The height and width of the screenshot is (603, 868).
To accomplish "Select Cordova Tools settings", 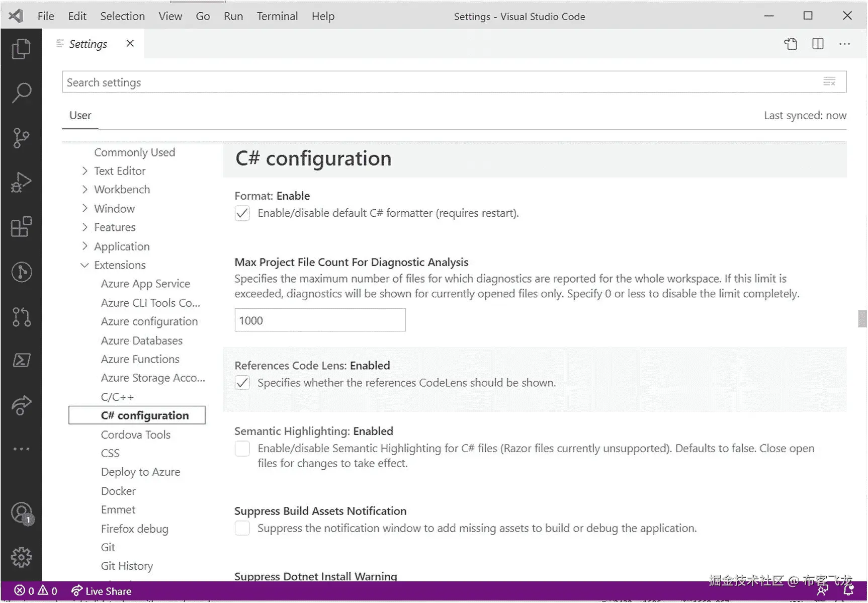I will click(135, 435).
